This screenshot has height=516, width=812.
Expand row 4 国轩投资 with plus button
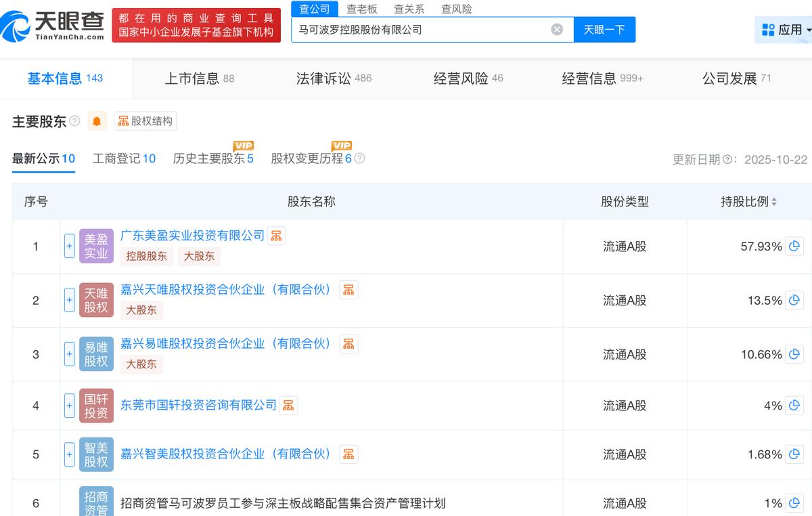pyautogui.click(x=69, y=406)
